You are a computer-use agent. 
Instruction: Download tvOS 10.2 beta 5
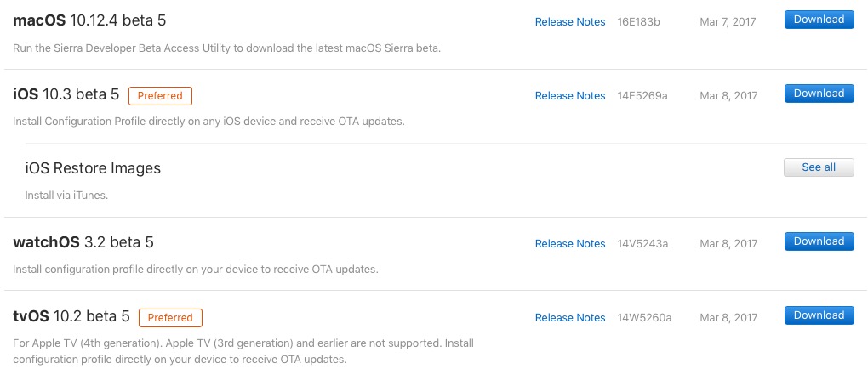[x=819, y=315]
